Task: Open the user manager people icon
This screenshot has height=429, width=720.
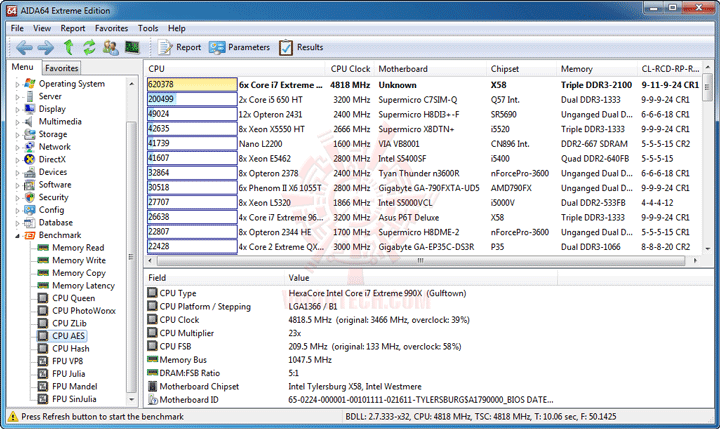Action: [x=110, y=47]
